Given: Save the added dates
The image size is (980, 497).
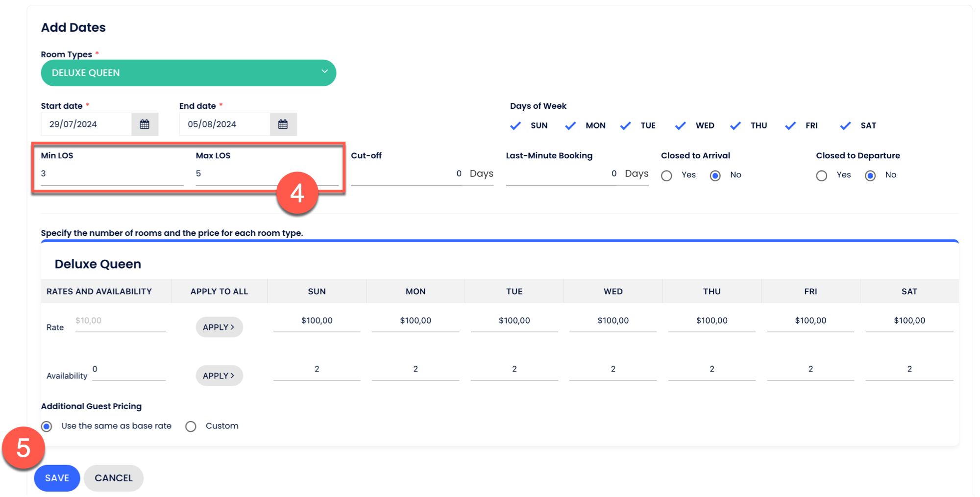Looking at the screenshot, I should tap(57, 478).
